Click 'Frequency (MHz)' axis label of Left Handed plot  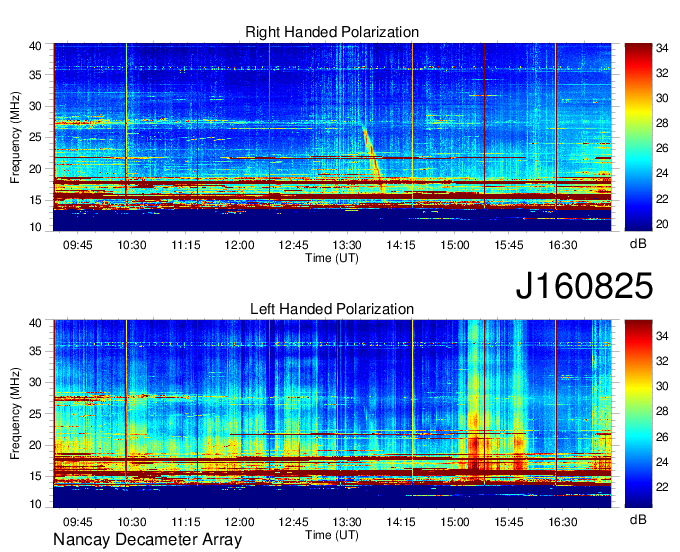point(15,414)
